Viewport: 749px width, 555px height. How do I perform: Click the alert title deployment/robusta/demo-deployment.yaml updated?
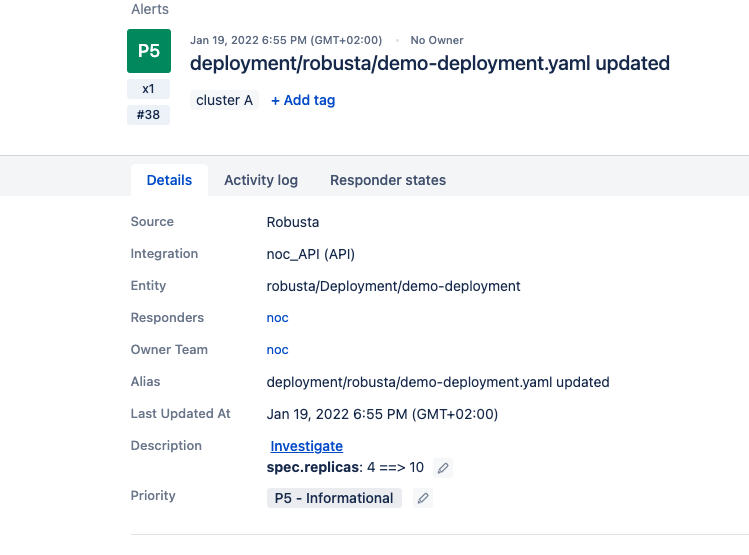430,64
